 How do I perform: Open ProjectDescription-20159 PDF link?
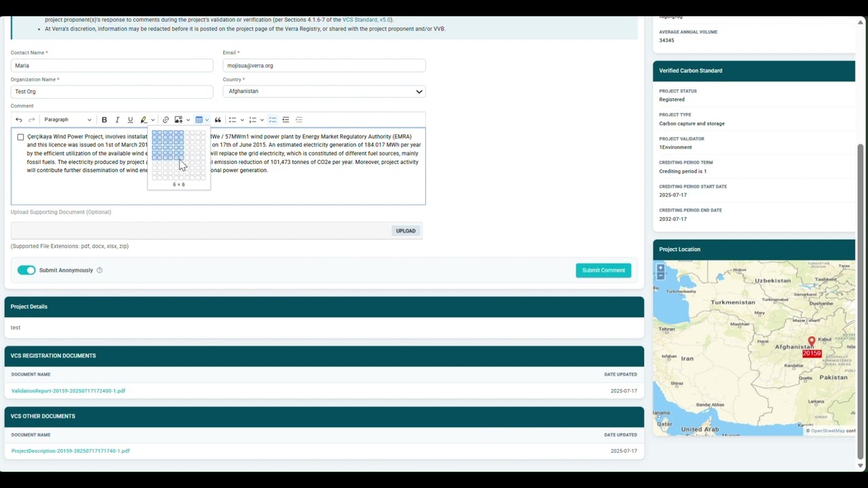coord(71,451)
